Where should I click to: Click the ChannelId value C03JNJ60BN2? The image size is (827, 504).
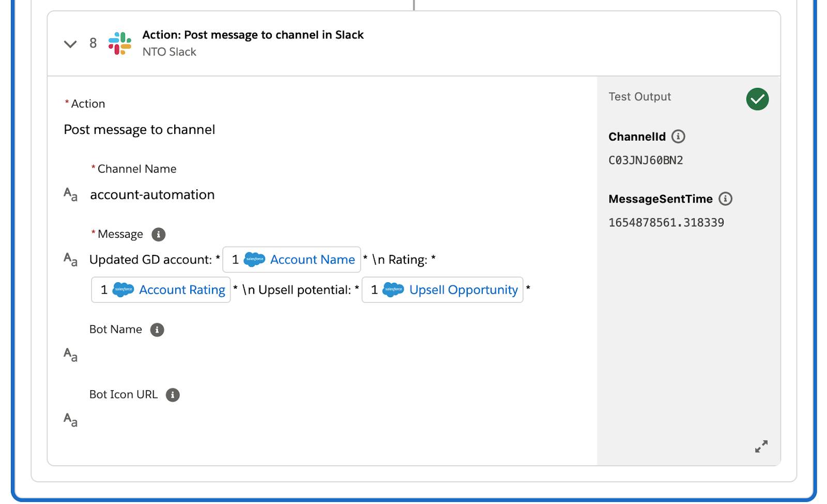tap(646, 160)
